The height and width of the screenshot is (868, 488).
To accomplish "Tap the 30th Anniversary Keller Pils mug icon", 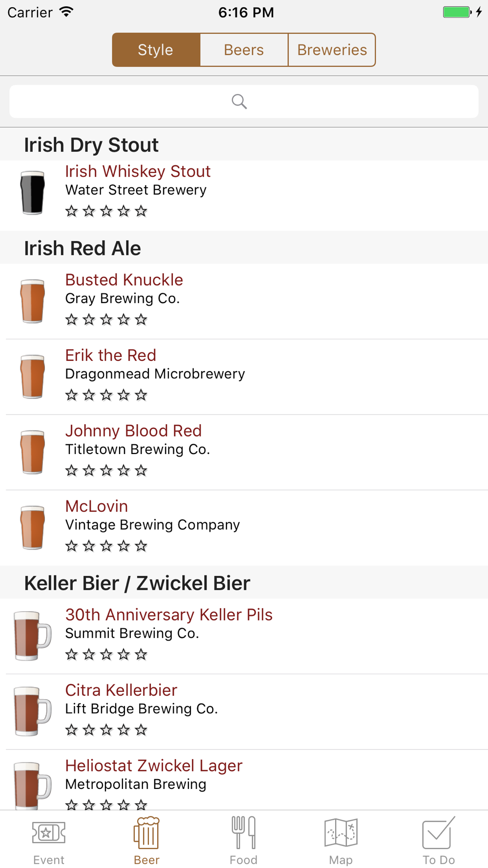I will [x=32, y=636].
